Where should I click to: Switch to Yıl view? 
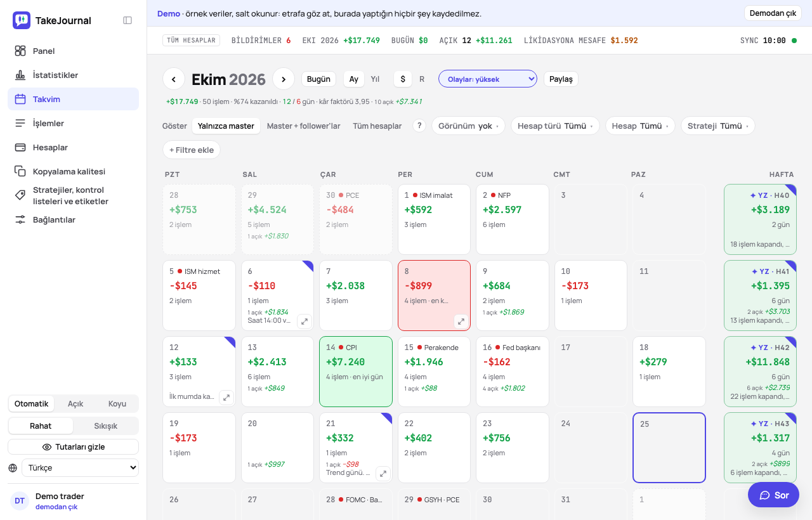(375, 79)
